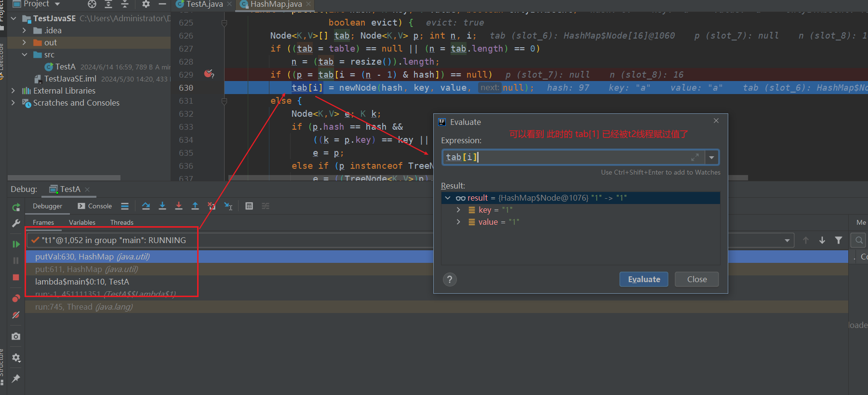The height and width of the screenshot is (395, 868).
Task: Expand the out folder
Action: [24, 42]
